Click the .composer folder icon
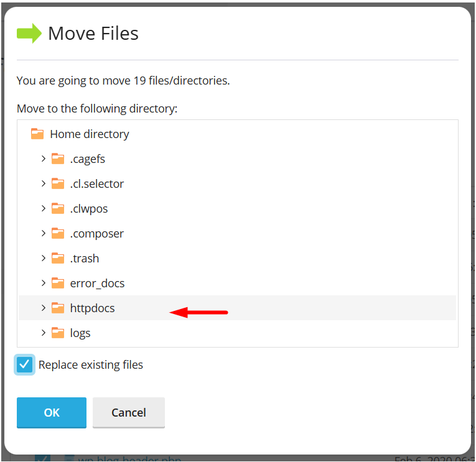Image resolution: width=476 pixels, height=462 pixels. tap(58, 233)
